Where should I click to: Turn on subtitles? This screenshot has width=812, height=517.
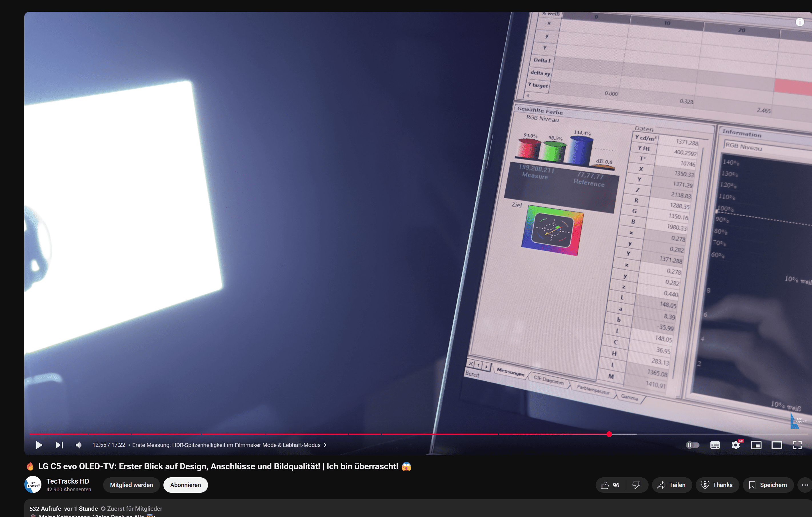coord(715,445)
